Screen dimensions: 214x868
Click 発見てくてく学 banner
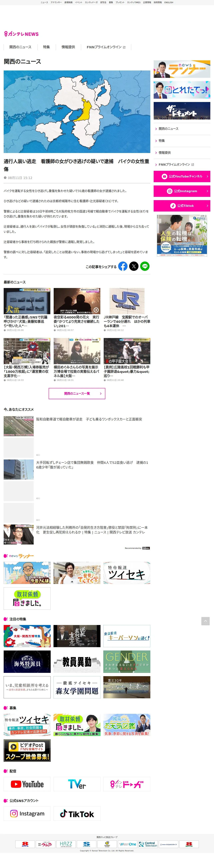click(77, 573)
